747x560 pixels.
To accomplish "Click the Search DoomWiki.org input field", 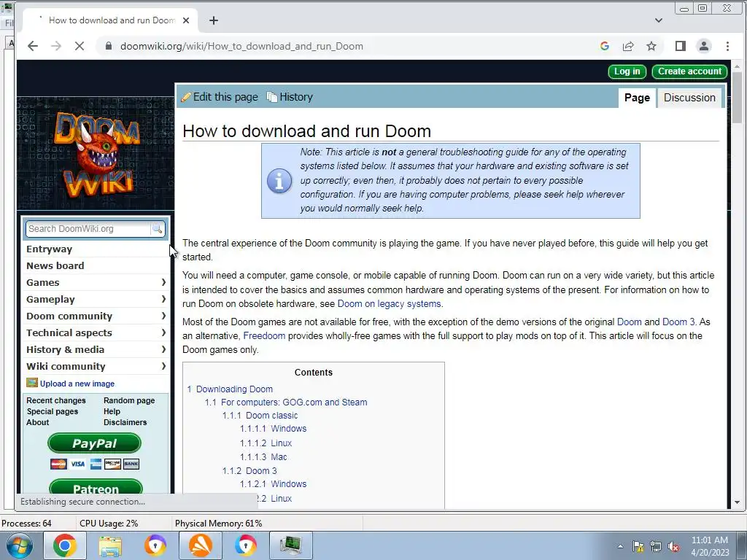I will point(88,229).
